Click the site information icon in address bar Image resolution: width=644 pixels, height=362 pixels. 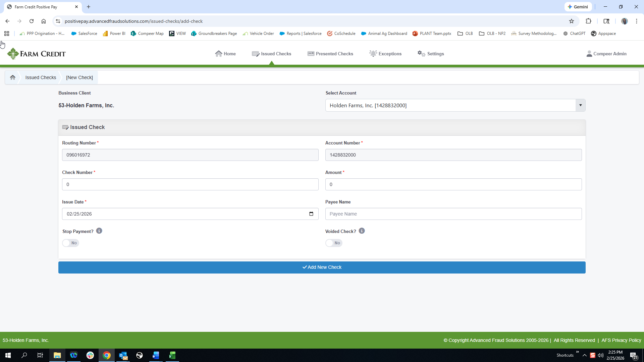pyautogui.click(x=58, y=21)
